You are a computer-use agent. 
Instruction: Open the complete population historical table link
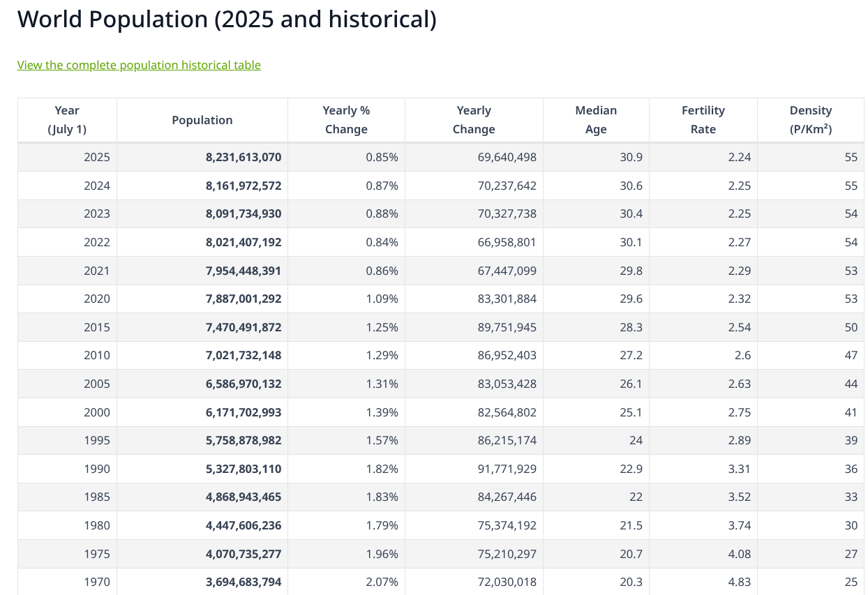pos(139,65)
